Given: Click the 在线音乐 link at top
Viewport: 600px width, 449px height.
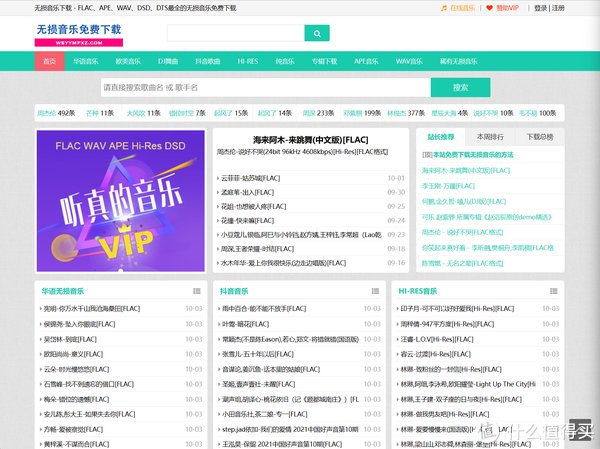Looking at the screenshot, I should click(x=462, y=8).
